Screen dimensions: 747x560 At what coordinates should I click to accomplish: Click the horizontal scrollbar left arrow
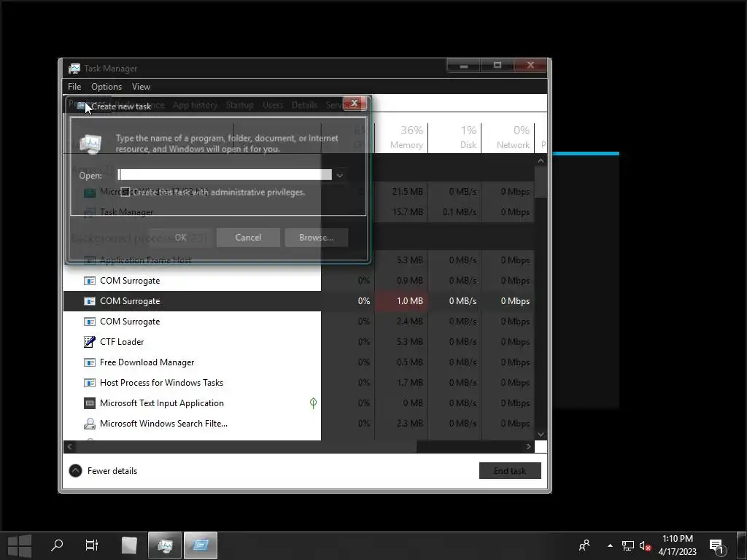69,447
